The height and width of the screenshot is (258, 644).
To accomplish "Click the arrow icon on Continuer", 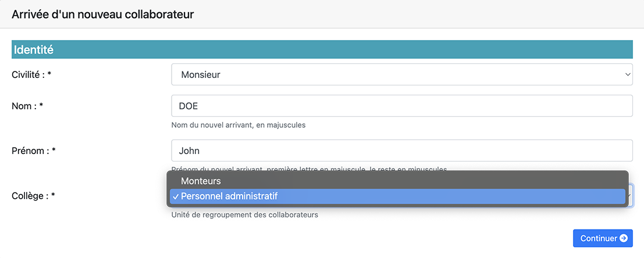I will tap(623, 238).
